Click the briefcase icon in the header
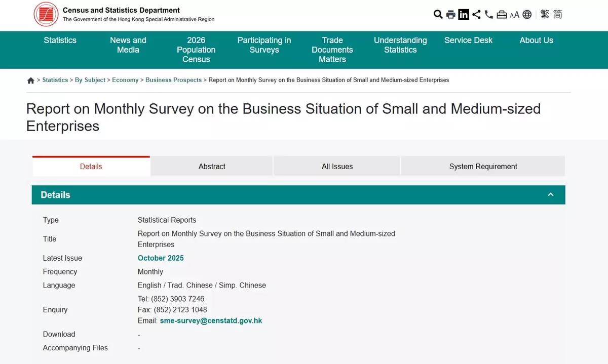The image size is (608, 364). (x=501, y=14)
